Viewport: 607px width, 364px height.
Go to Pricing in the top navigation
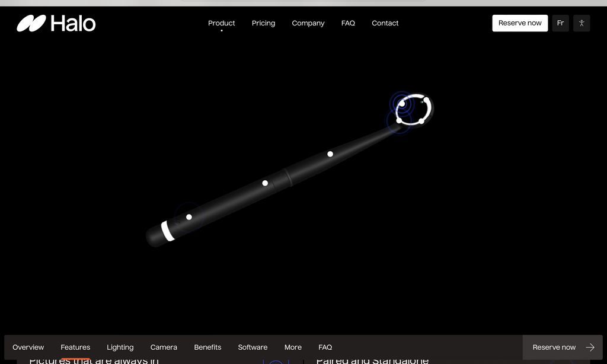point(263,23)
